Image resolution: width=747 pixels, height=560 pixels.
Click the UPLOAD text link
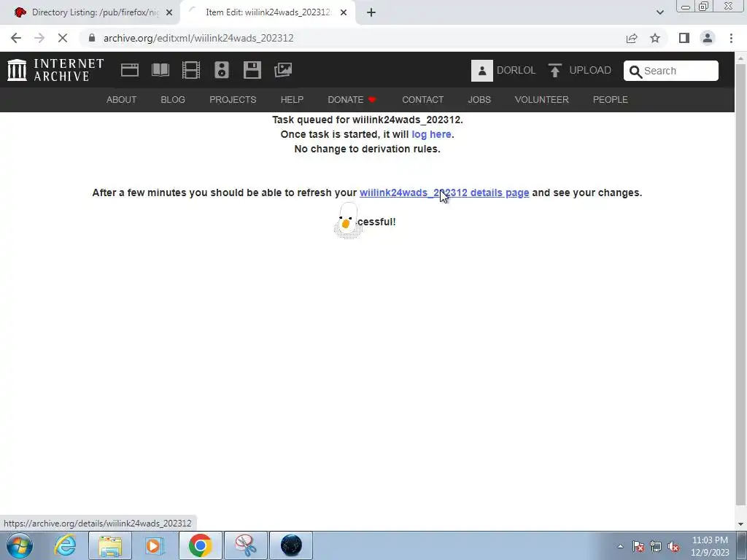coord(590,71)
